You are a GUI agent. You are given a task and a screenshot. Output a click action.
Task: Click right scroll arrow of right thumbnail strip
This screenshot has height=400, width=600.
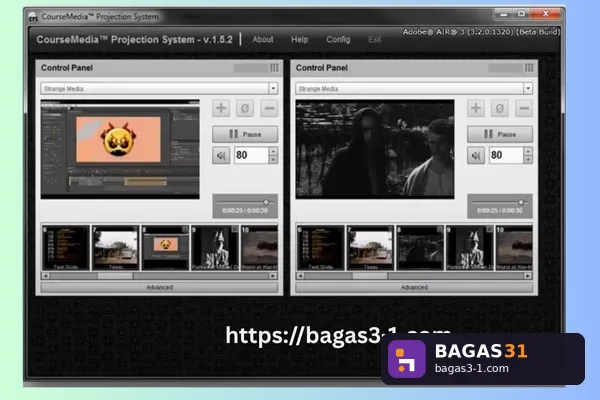[x=528, y=276]
